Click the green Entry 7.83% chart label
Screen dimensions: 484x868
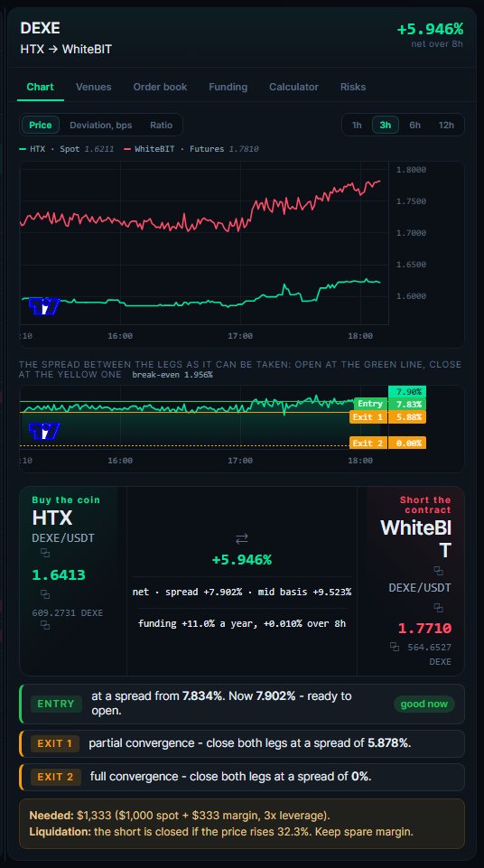tap(390, 404)
